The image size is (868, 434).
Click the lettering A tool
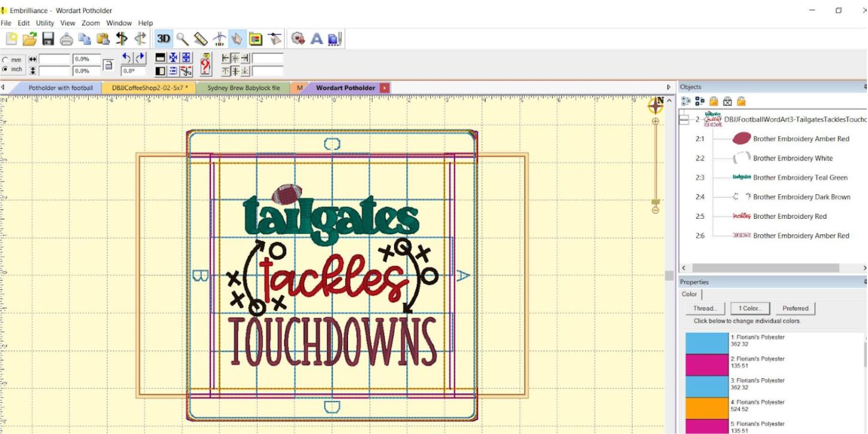[x=316, y=39]
